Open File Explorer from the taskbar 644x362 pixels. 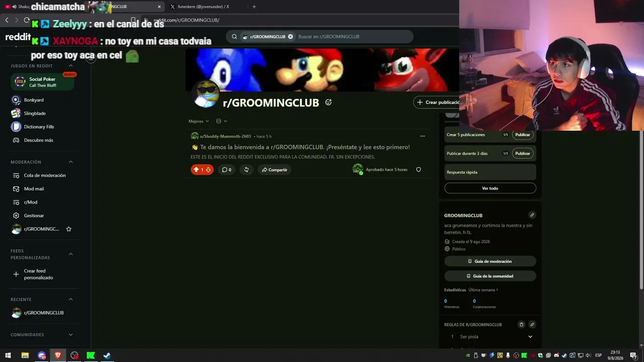pos(25,355)
